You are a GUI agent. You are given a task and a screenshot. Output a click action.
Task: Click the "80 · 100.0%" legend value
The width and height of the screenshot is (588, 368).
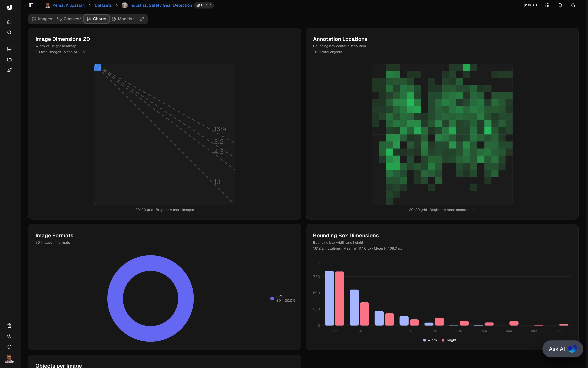(x=286, y=301)
